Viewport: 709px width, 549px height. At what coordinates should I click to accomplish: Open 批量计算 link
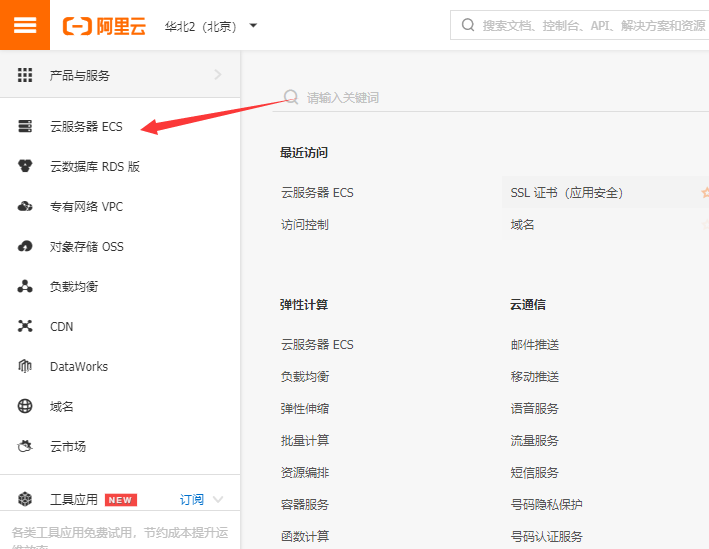click(305, 440)
